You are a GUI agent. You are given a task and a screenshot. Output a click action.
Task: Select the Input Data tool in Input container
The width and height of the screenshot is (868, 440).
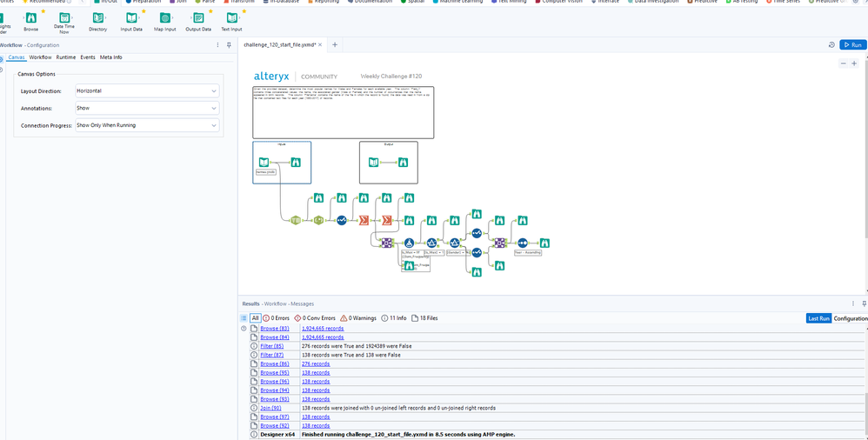[264, 162]
